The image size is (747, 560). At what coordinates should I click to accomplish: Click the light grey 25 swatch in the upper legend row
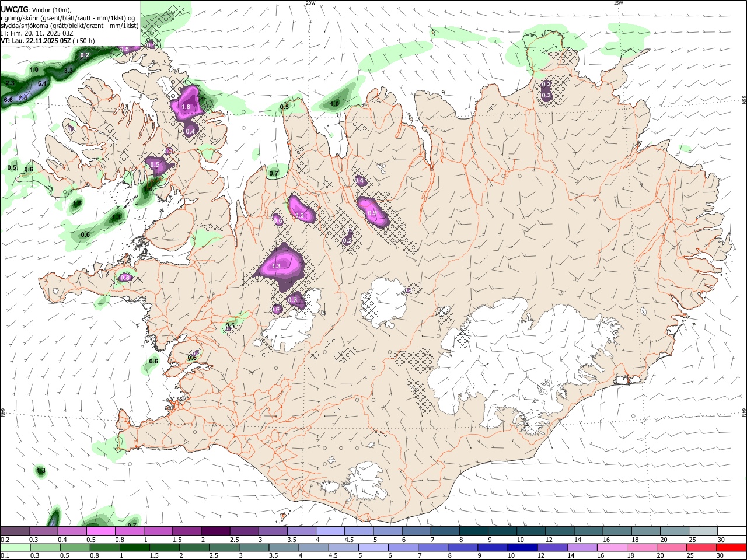point(703,531)
